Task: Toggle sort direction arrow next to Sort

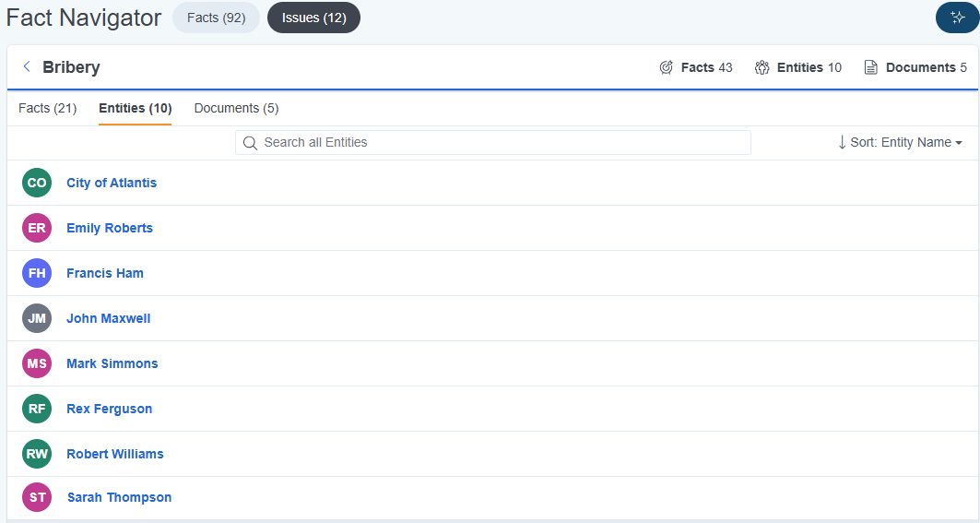Action: coord(842,142)
